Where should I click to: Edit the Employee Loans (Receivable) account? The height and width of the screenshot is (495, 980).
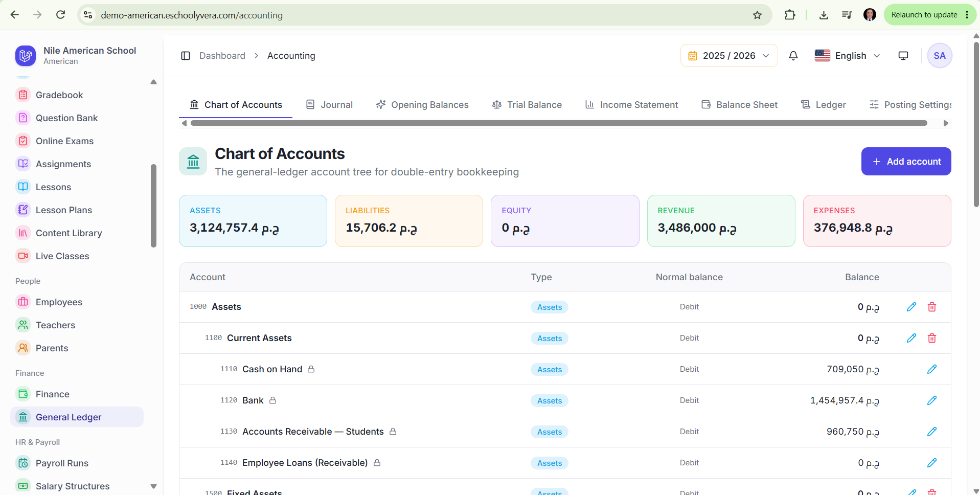932,463
